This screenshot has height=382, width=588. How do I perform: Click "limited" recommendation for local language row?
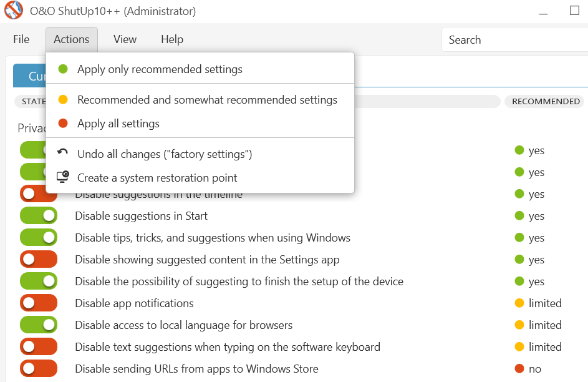(538, 325)
